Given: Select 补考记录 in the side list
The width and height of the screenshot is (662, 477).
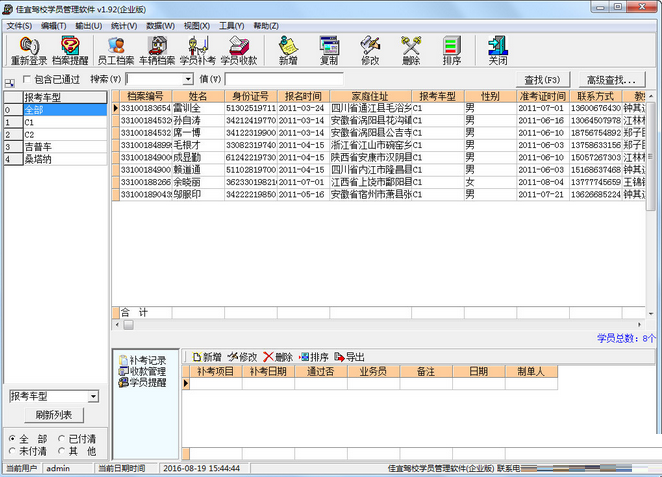Looking at the screenshot, I should click(142, 360).
